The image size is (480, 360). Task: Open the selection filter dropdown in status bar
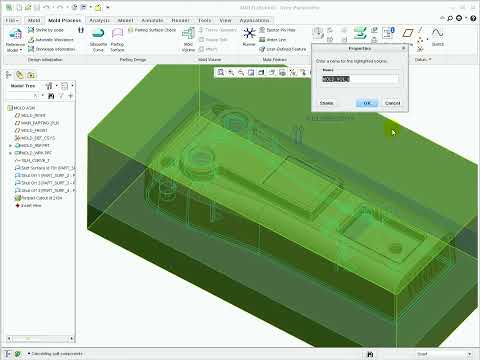point(469,354)
